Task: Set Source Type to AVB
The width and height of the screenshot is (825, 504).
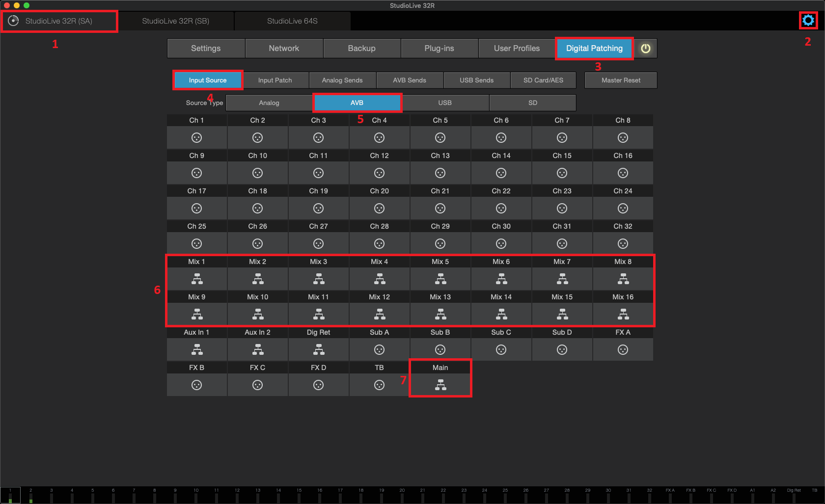Action: [357, 103]
